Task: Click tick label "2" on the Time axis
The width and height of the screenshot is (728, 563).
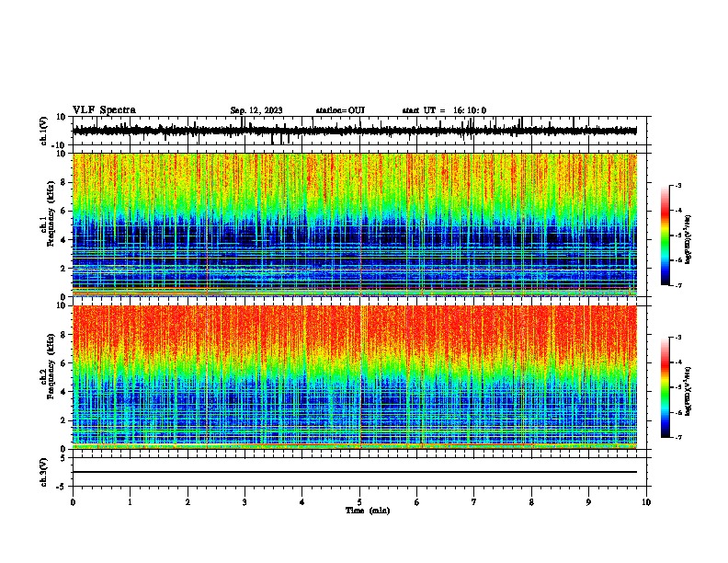Action: point(188,502)
